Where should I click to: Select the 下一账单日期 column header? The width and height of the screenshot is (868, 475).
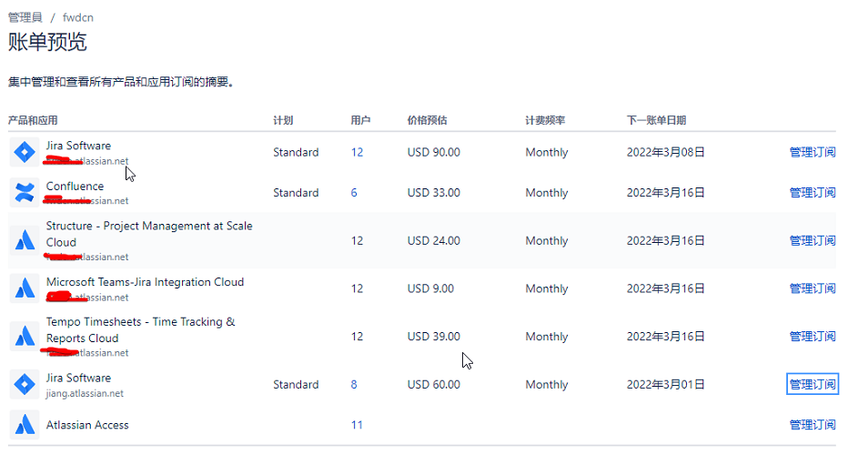(656, 120)
